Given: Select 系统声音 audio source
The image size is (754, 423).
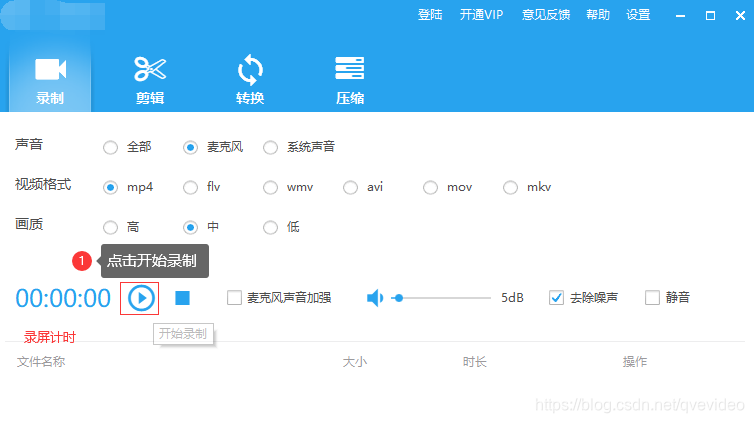Looking at the screenshot, I should [270, 147].
